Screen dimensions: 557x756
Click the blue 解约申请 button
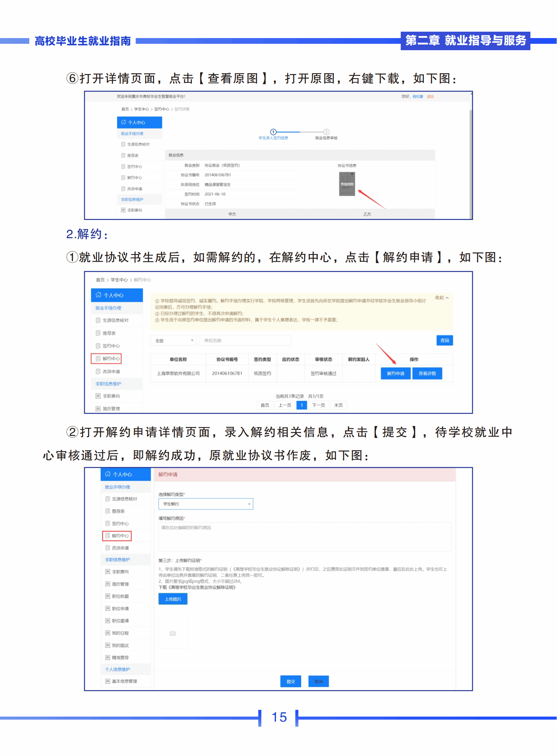click(395, 373)
